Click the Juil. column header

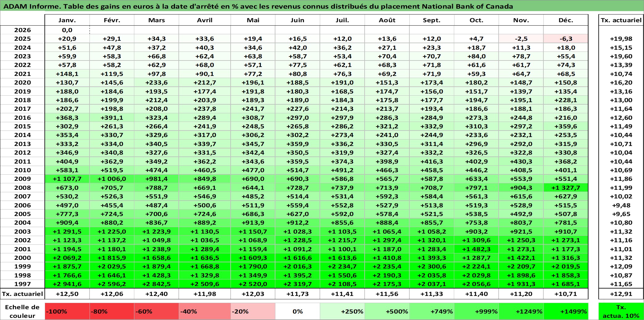tap(342, 20)
